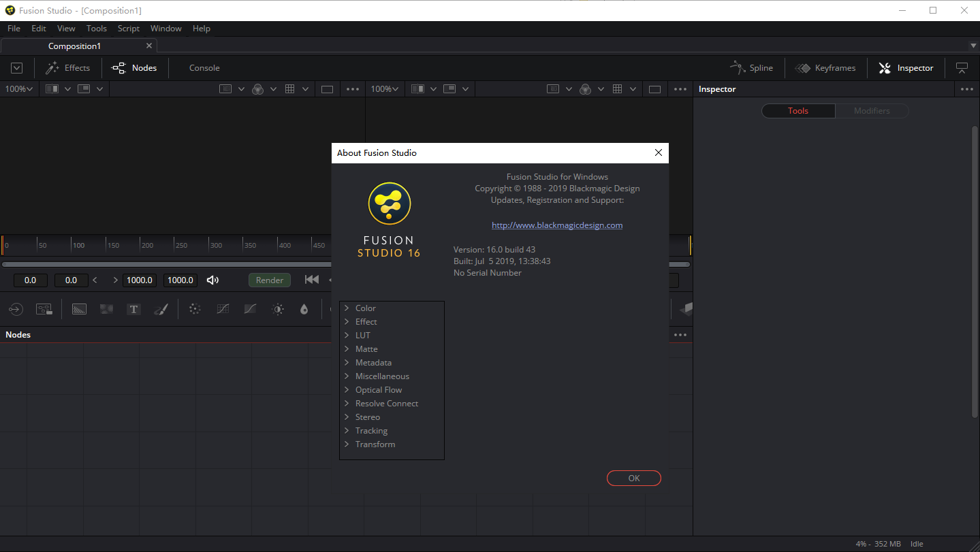Click the grid LUT icon in right viewer

[x=618, y=89]
